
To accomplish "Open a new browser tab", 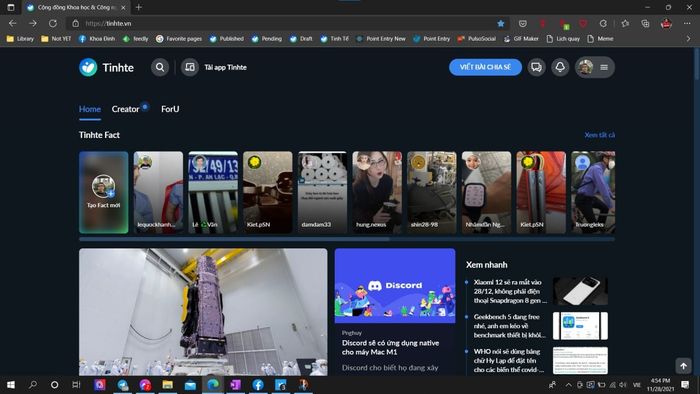I will coord(139,7).
